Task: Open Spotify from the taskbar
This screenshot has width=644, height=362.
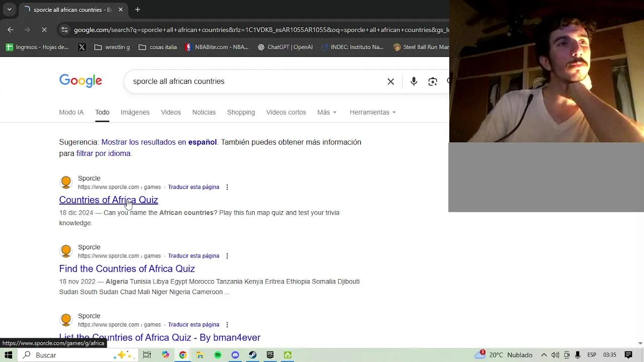Action: (217, 355)
